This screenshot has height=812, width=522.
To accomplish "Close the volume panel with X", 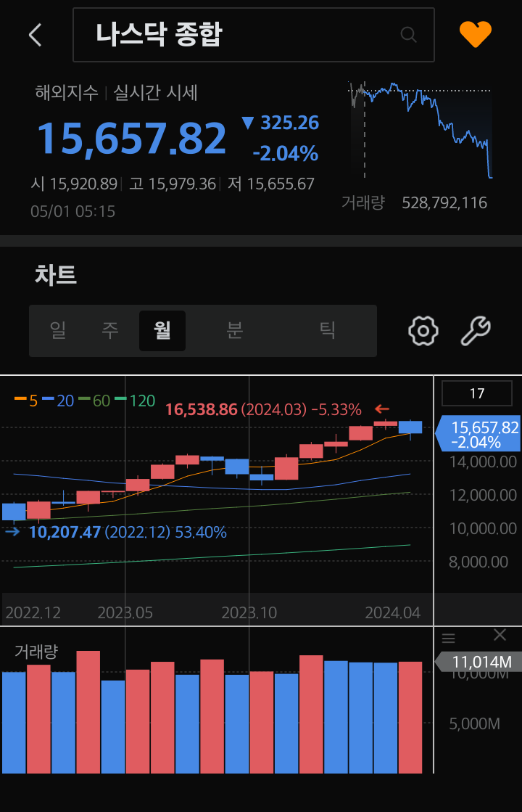I will point(500,635).
